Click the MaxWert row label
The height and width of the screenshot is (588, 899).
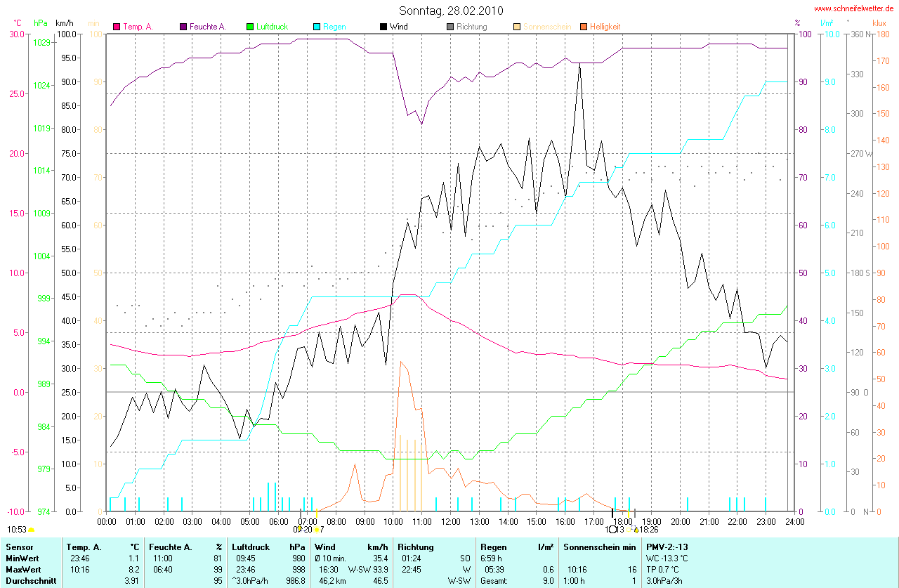click(x=22, y=570)
